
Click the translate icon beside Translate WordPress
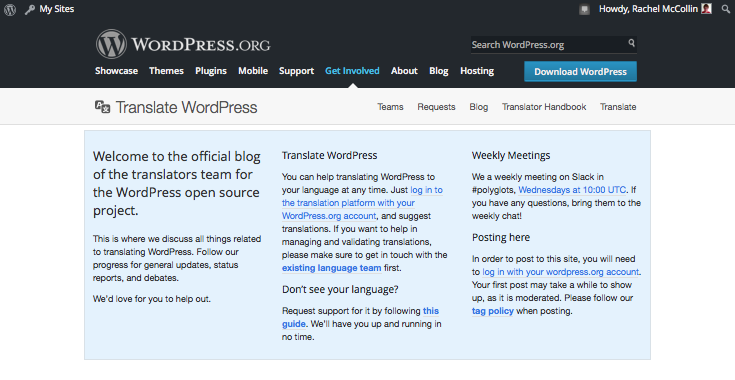click(103, 107)
